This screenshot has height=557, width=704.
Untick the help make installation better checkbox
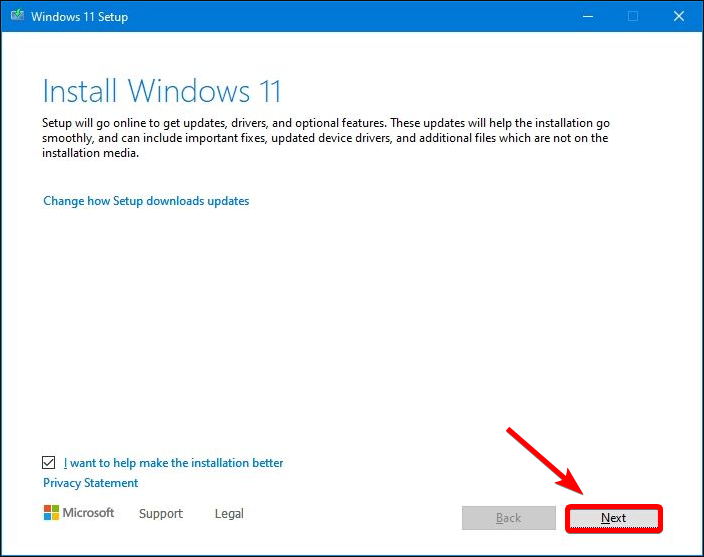[x=48, y=462]
